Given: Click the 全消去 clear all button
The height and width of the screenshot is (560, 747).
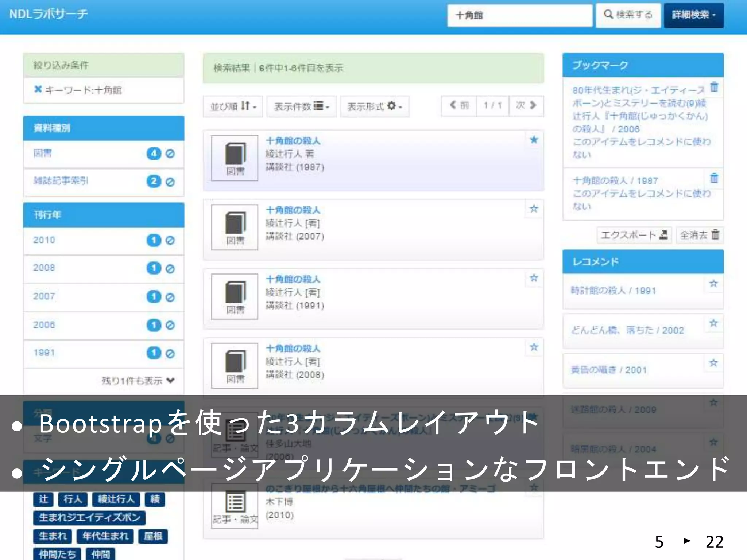Looking at the screenshot, I should coord(700,235).
